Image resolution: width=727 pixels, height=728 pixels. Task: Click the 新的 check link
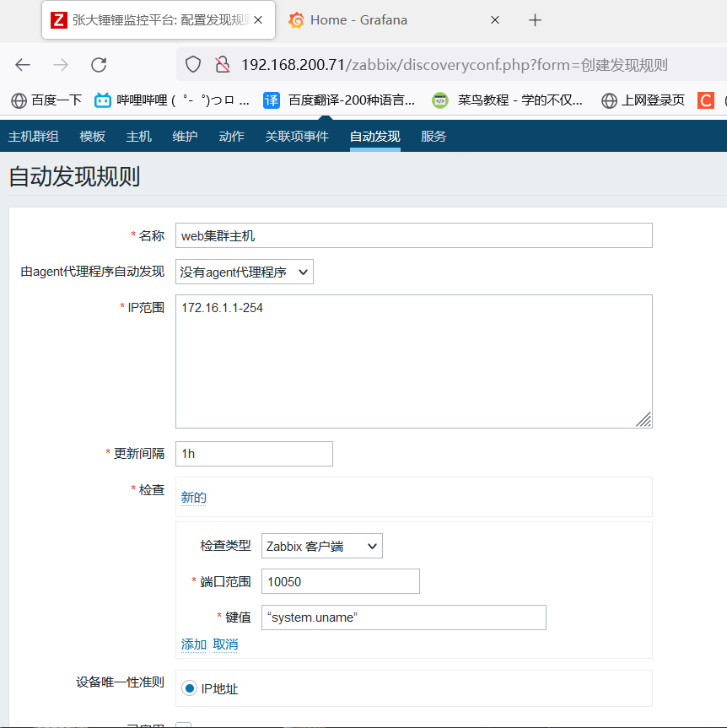[194, 497]
